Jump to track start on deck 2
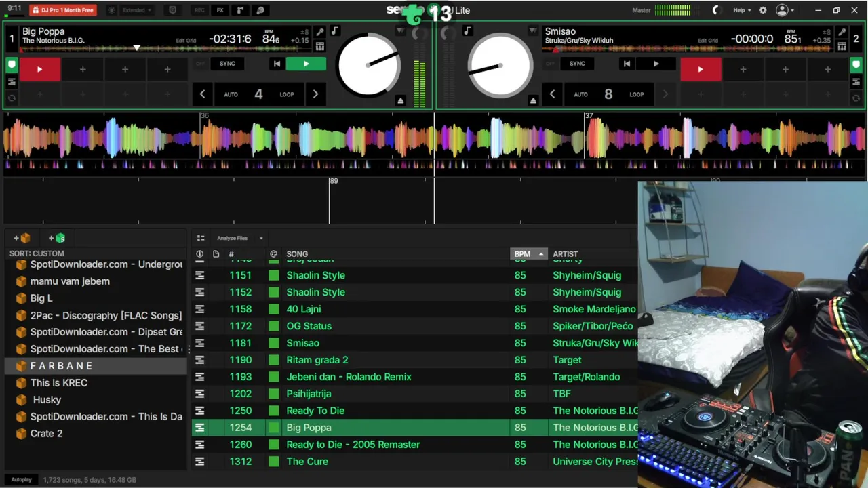The height and width of the screenshot is (488, 868). tap(627, 64)
